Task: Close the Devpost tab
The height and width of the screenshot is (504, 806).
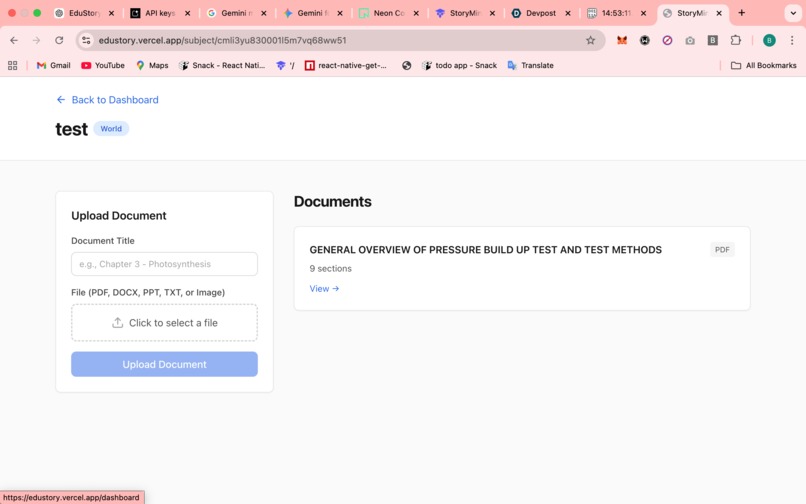Action: click(568, 13)
